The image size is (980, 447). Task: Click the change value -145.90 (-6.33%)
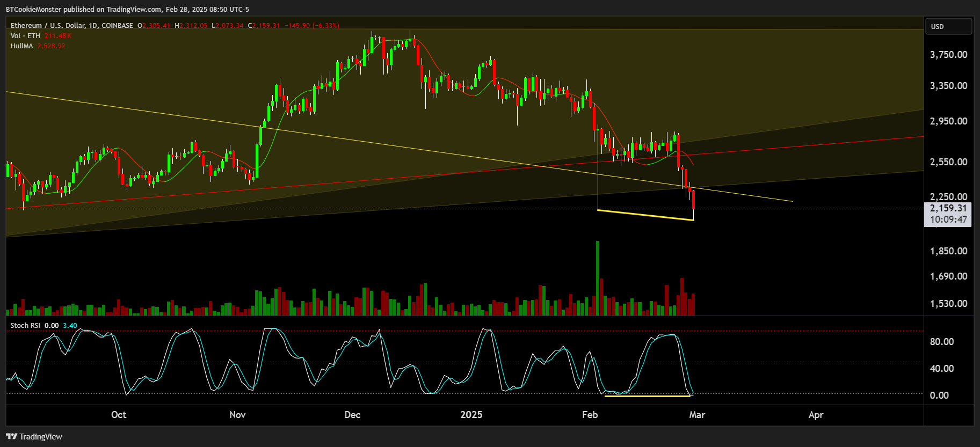pyautogui.click(x=312, y=25)
